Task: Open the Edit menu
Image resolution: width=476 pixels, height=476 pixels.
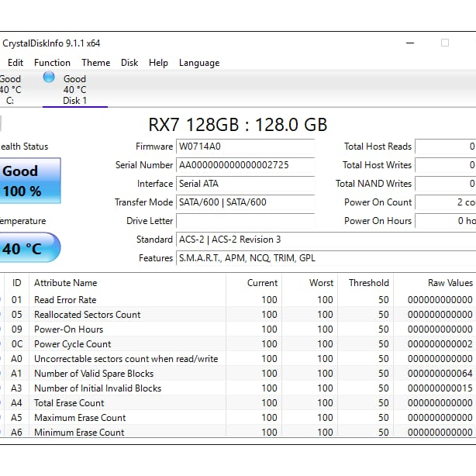Action: pyautogui.click(x=16, y=63)
